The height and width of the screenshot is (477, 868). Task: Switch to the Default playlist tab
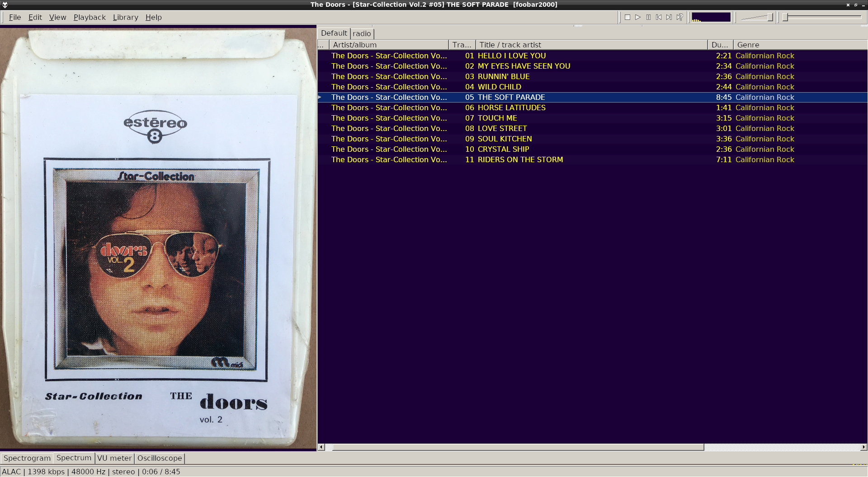click(x=334, y=33)
